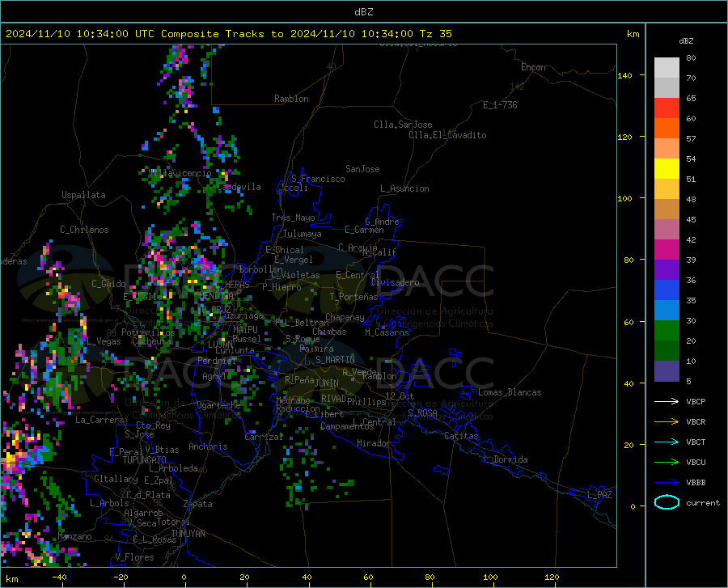The image size is (728, 588).
Task: Click the 'Chapanay' map label
Action: click(x=345, y=317)
